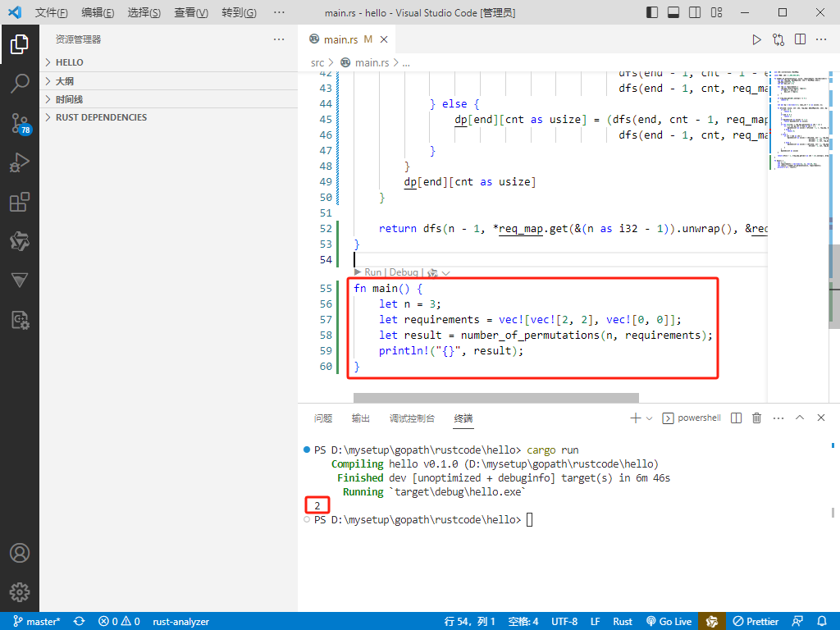Click Debug code lens above fn main
Viewport: 840px width, 630px height.
click(x=404, y=272)
